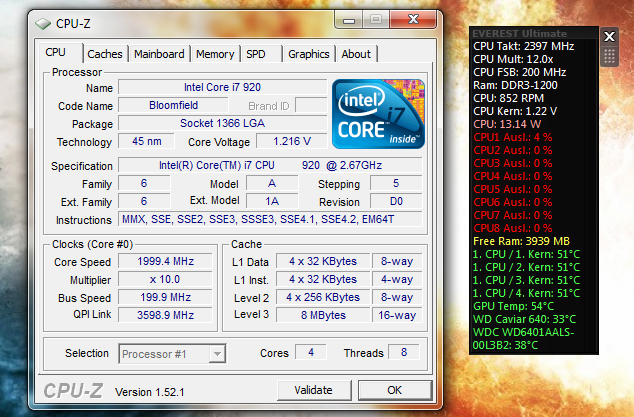The image size is (634, 417).
Task: Click the Core Voltage value 1.216 V
Action: pos(292,141)
